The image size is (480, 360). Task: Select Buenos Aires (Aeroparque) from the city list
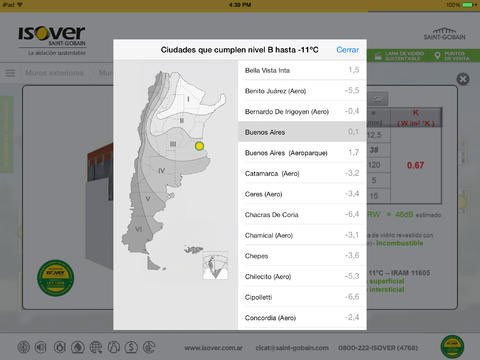pos(302,153)
